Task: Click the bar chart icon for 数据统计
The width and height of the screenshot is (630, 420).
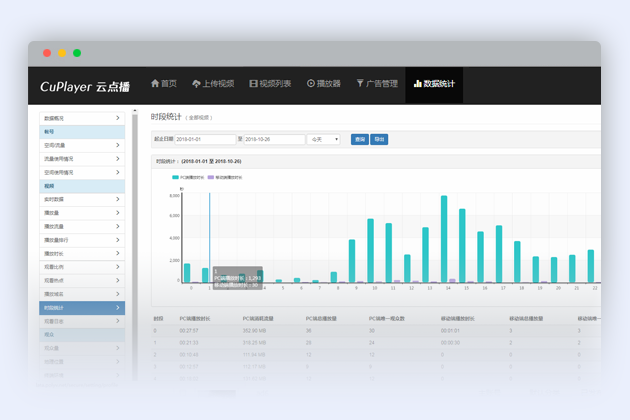Action: [418, 84]
